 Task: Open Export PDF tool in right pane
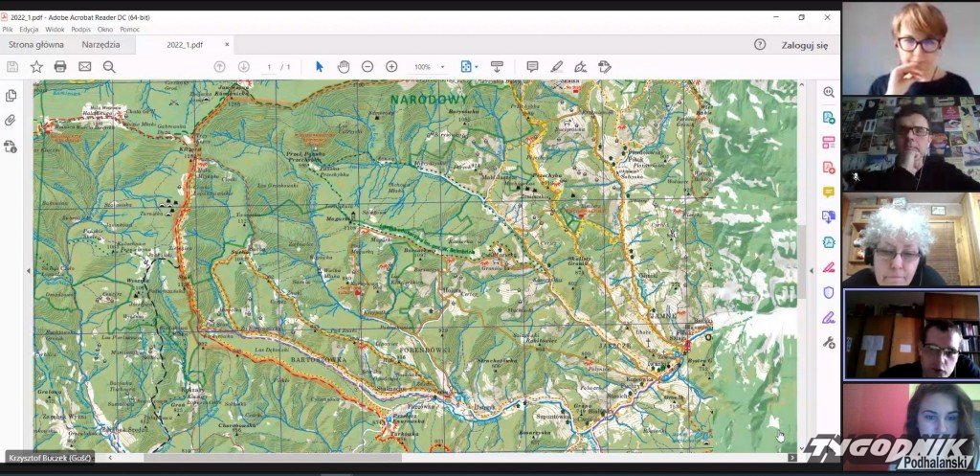pyautogui.click(x=829, y=118)
